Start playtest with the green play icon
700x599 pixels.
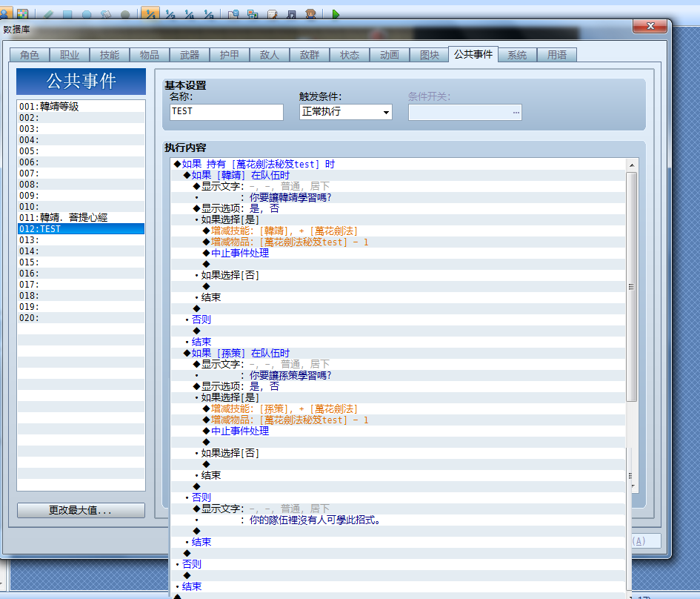(336, 14)
